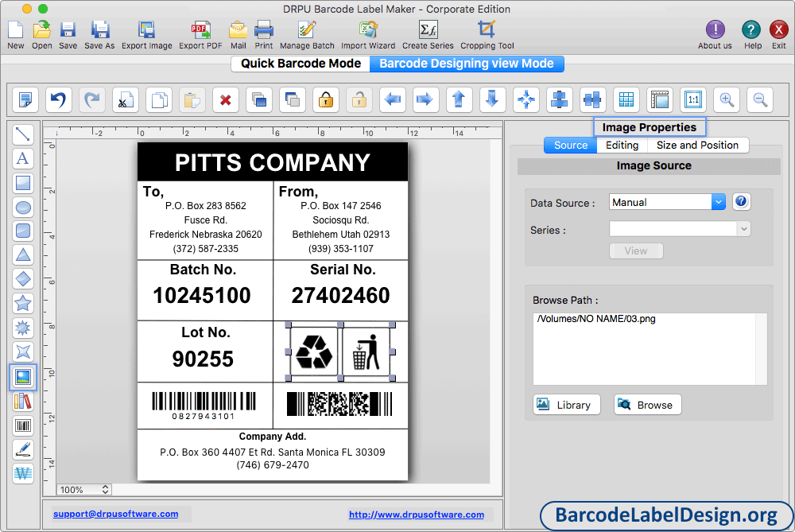
Task: Select the PITTS COMPANY header on label
Action: click(273, 162)
